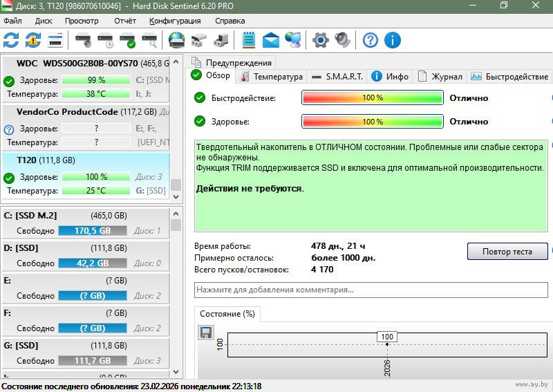Switch to the S.M.A.R.T. tab
The image size is (553, 392).
337,77
